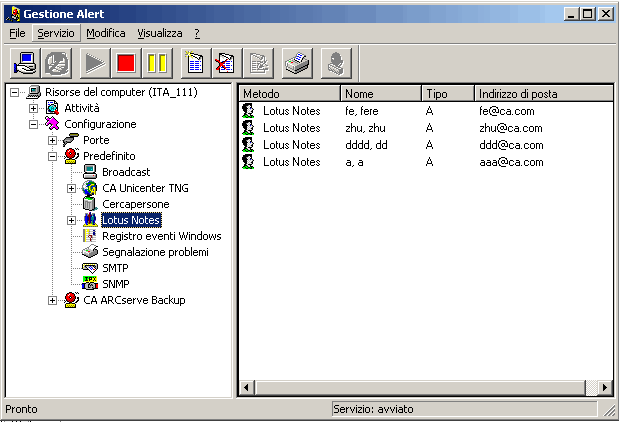Click the printer toolbar icon
This screenshot has width=619, height=422.
[301, 63]
